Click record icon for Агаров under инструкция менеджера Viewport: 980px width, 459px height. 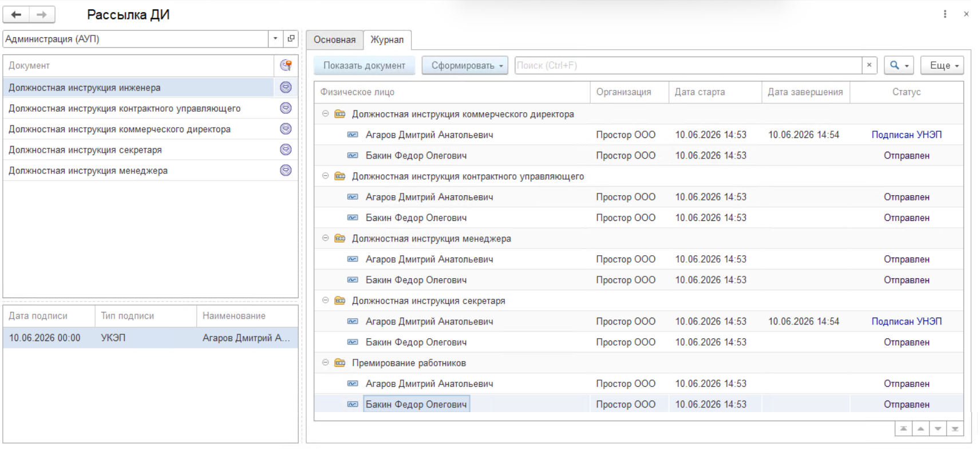(353, 259)
